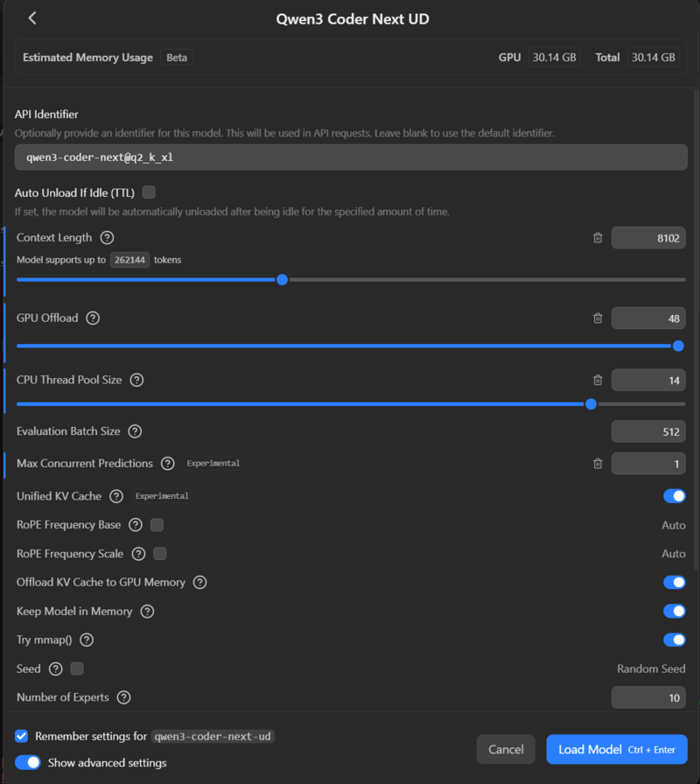
Task: Click the Load Model button
Action: tap(616, 749)
